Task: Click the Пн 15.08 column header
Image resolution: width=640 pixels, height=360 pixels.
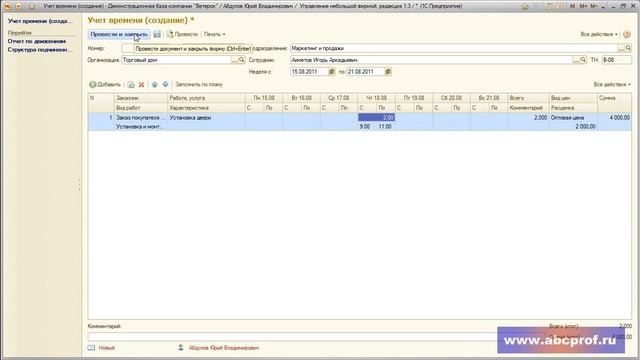Action: (x=264, y=98)
